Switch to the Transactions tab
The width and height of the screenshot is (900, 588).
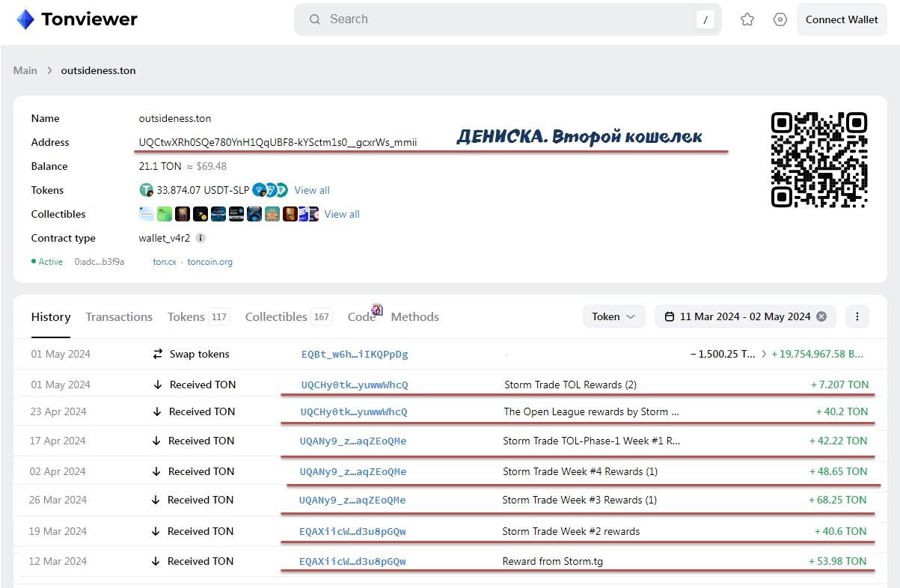[x=119, y=316]
